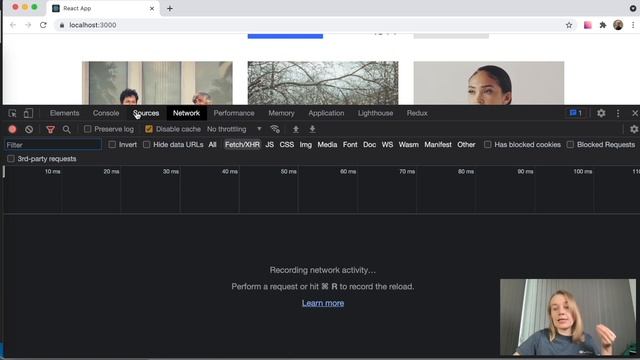Filter requests by Manifest
Image resolution: width=640 pixels, height=360 pixels.
coord(438,144)
